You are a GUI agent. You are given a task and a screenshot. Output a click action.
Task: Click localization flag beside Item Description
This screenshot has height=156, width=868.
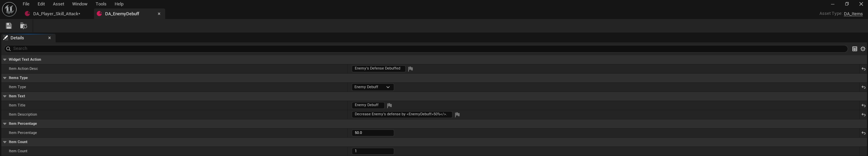click(457, 115)
